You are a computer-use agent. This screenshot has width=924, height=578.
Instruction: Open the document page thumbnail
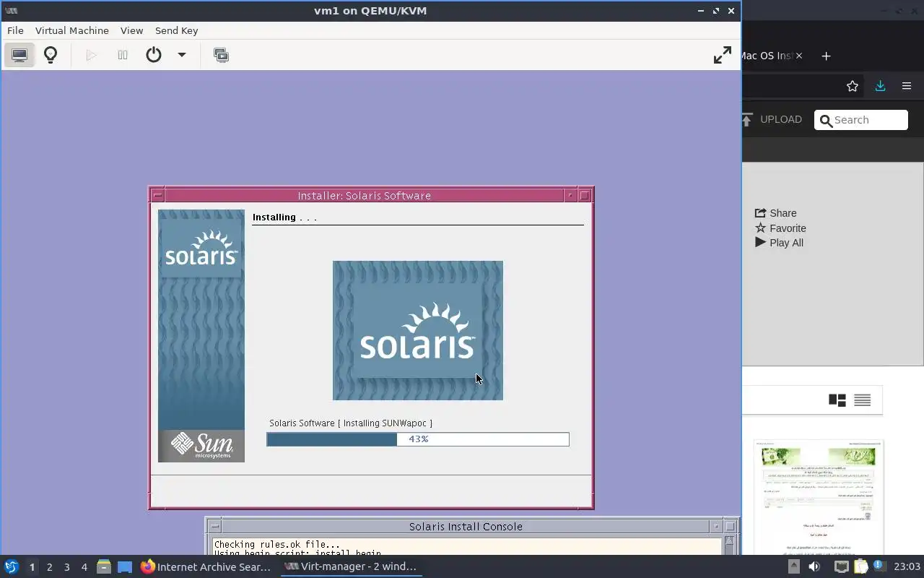(x=819, y=496)
